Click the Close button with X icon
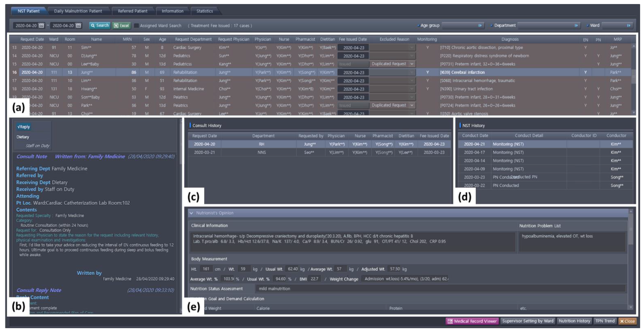This screenshot has width=644, height=334. pyautogui.click(x=627, y=321)
